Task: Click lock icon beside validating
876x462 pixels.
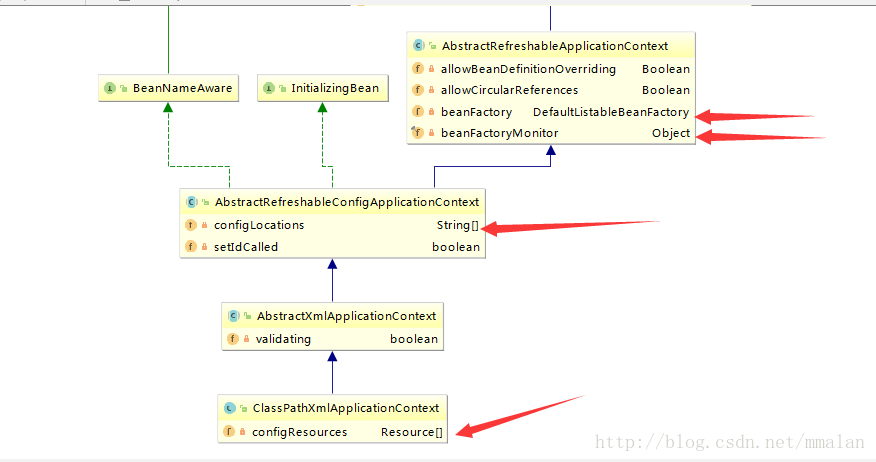Action: (246, 339)
